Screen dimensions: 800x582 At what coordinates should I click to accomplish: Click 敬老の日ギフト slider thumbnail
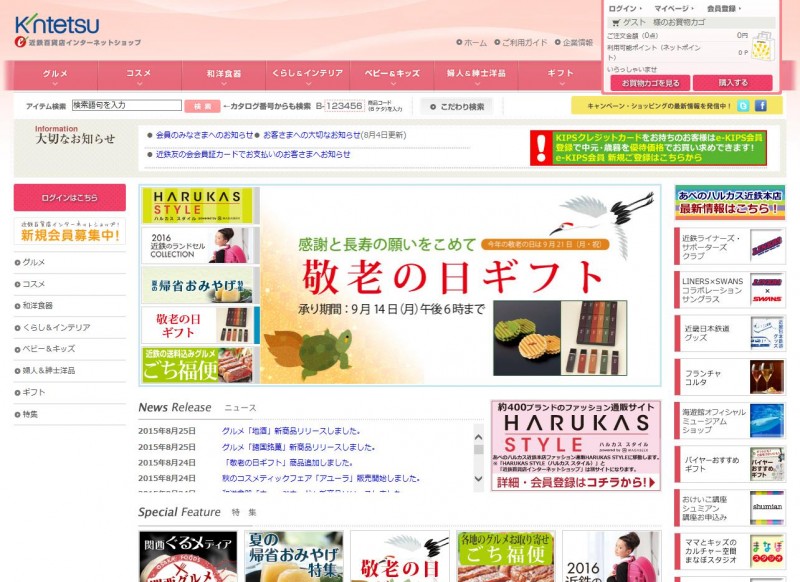(x=201, y=325)
